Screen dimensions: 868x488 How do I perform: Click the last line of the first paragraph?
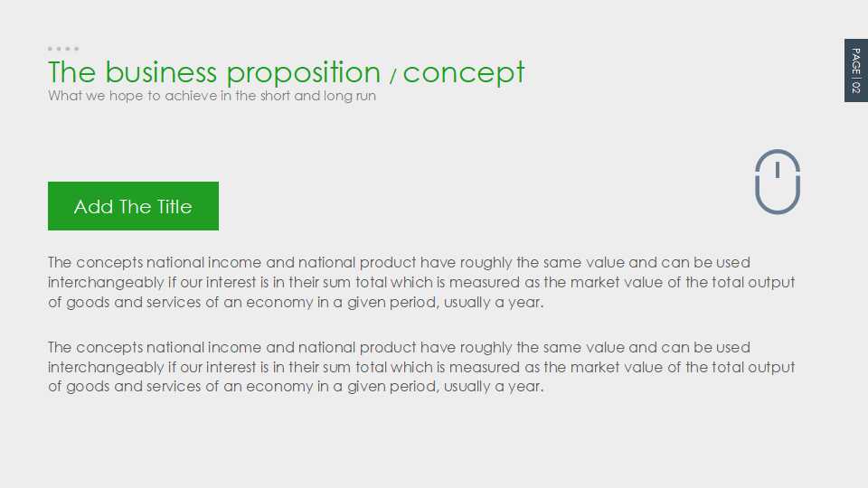(x=296, y=303)
